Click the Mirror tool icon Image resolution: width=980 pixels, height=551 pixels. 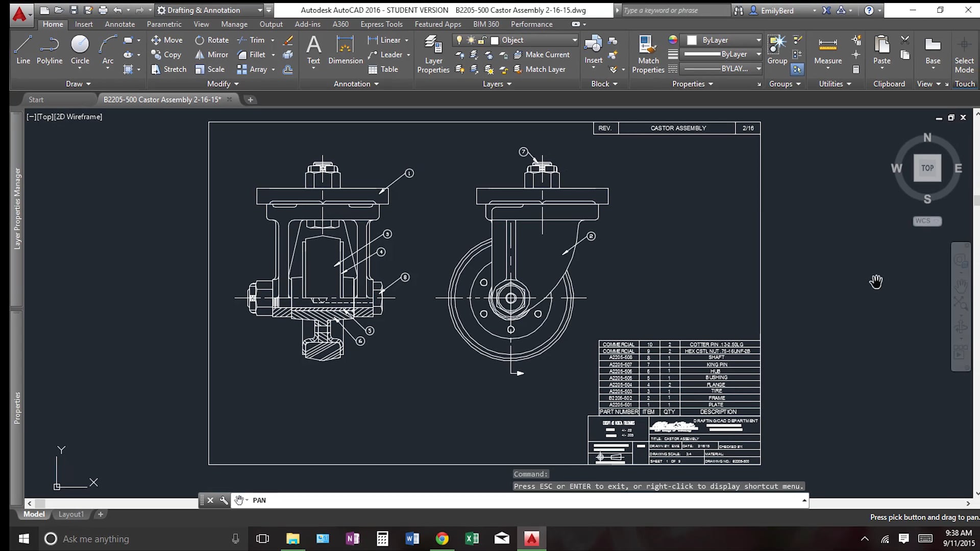coord(200,55)
